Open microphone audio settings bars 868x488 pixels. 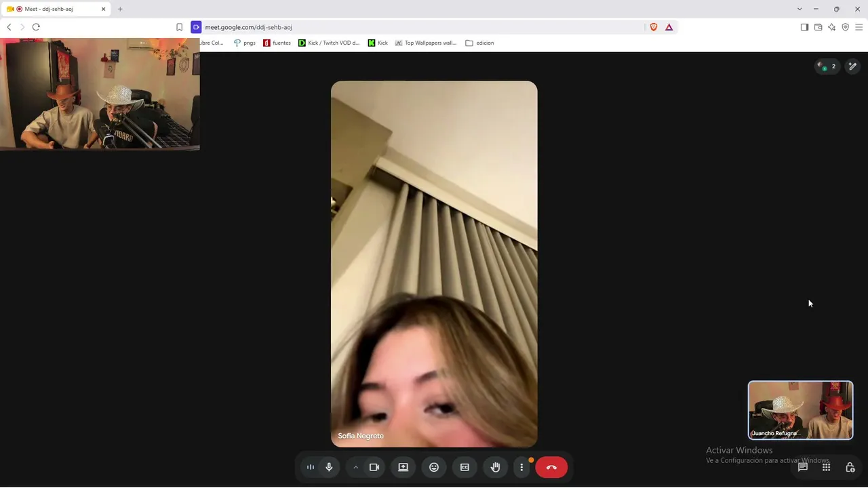[311, 467]
